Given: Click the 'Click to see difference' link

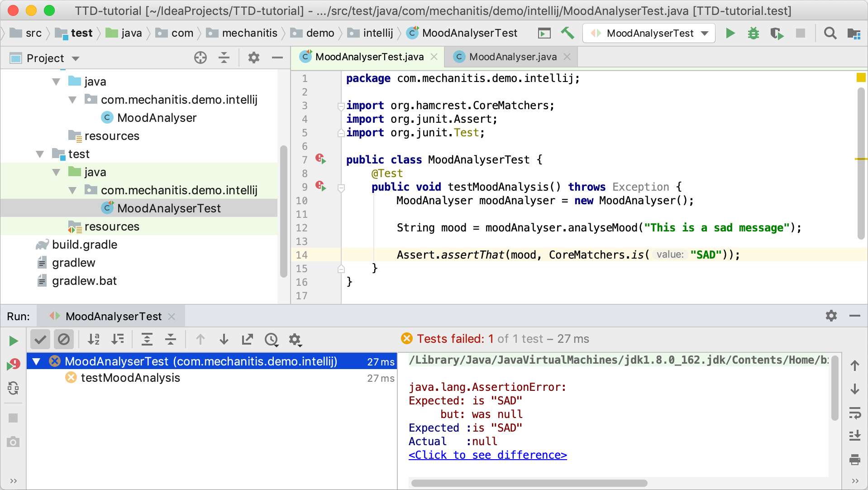Looking at the screenshot, I should (x=487, y=455).
